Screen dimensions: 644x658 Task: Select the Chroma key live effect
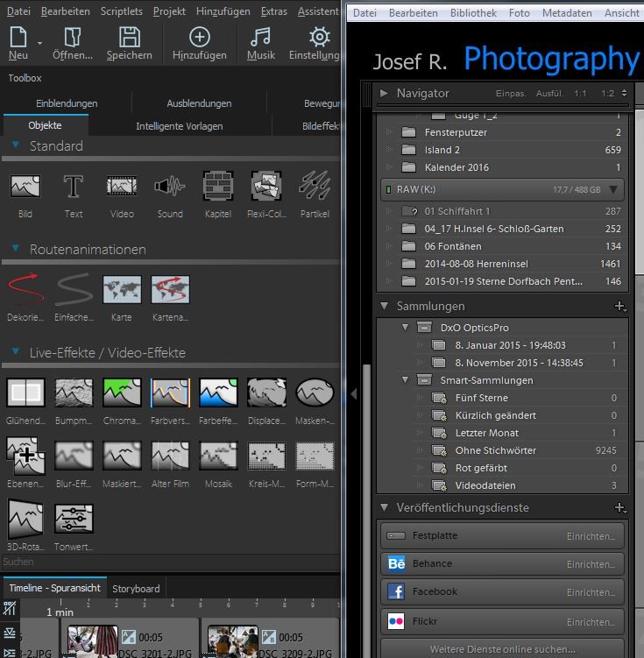[x=122, y=393]
